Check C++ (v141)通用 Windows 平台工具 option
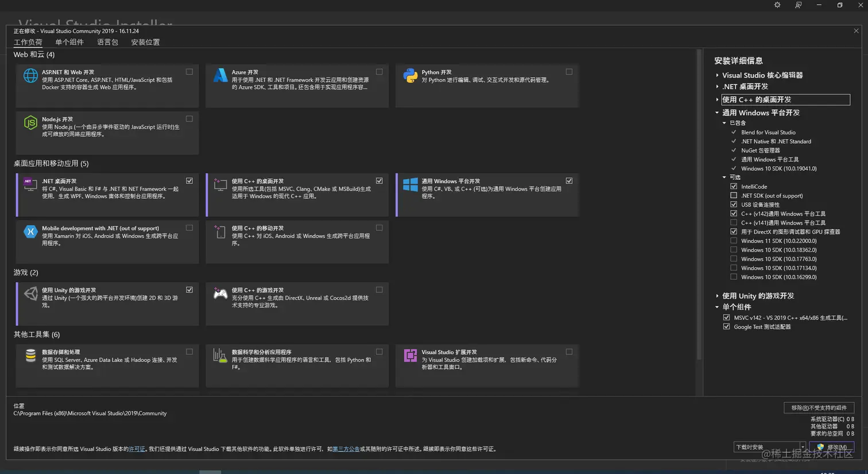The image size is (868, 474). point(734,223)
